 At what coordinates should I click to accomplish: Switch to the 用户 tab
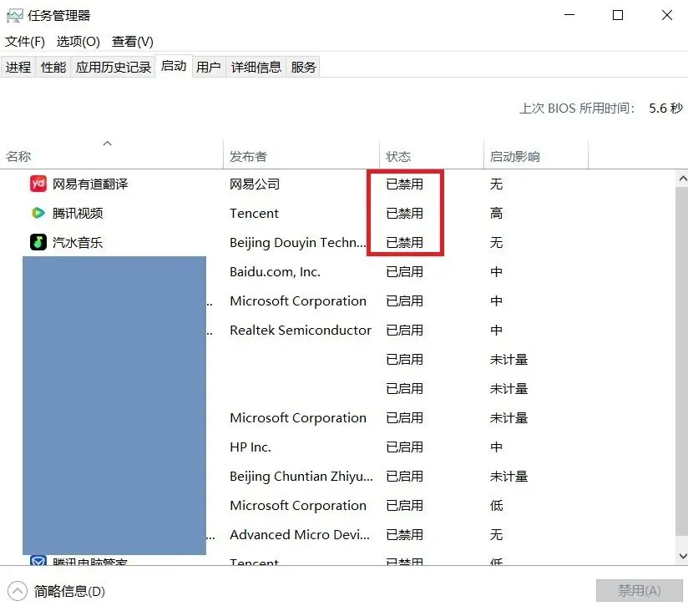click(x=209, y=67)
